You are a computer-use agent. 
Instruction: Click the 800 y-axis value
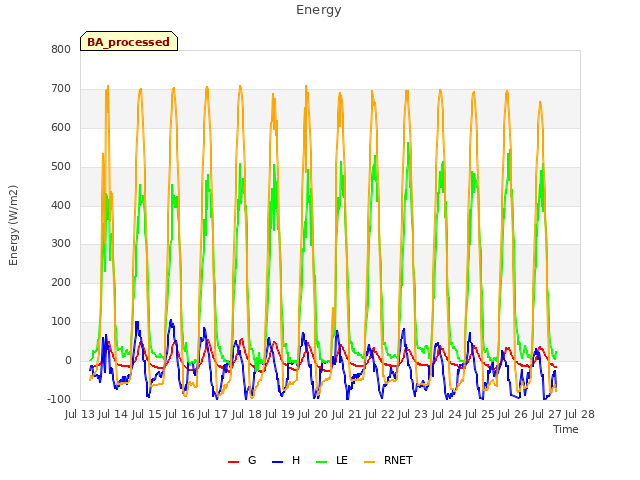[x=61, y=49]
